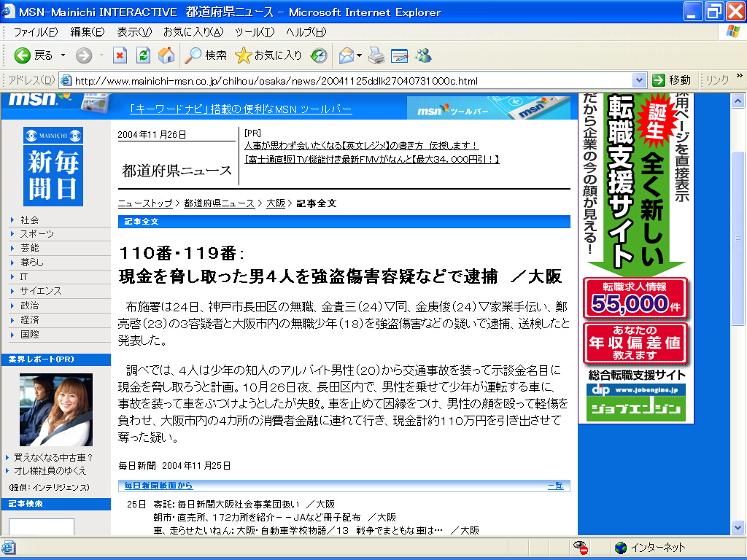
Task: Open the Favorites (お気に入り) star button
Action: tap(268, 55)
